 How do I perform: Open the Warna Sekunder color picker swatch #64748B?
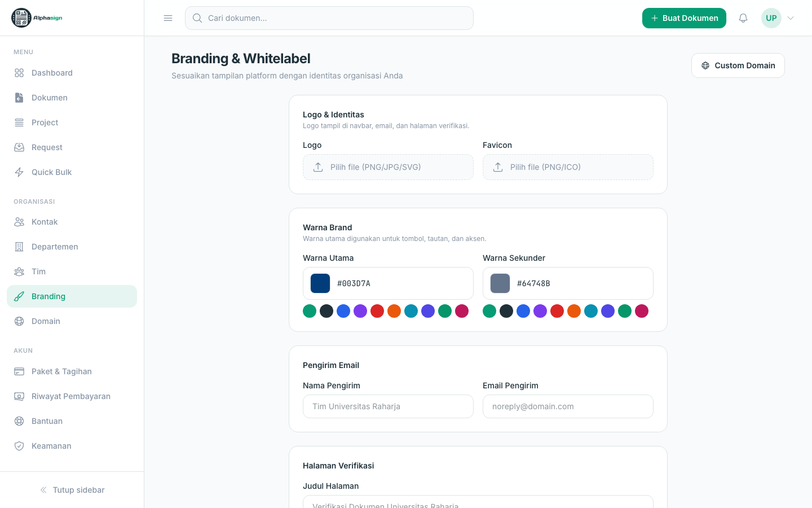click(x=500, y=283)
